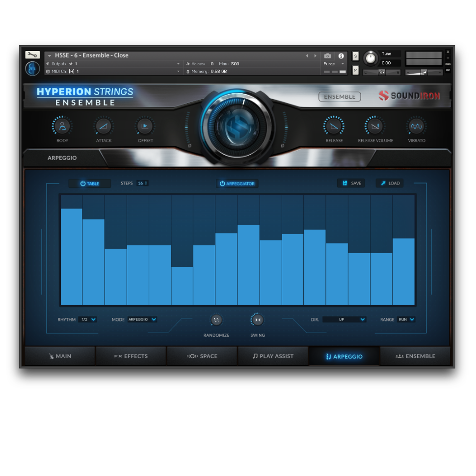Set the last step bar in table
This screenshot has height=476, width=476.
pyautogui.click(x=403, y=271)
